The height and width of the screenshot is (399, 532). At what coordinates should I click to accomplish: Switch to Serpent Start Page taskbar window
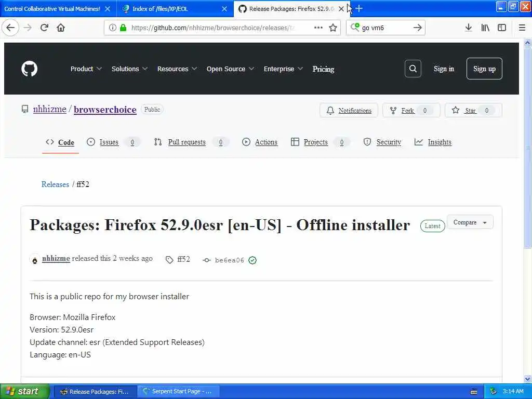tap(179, 392)
